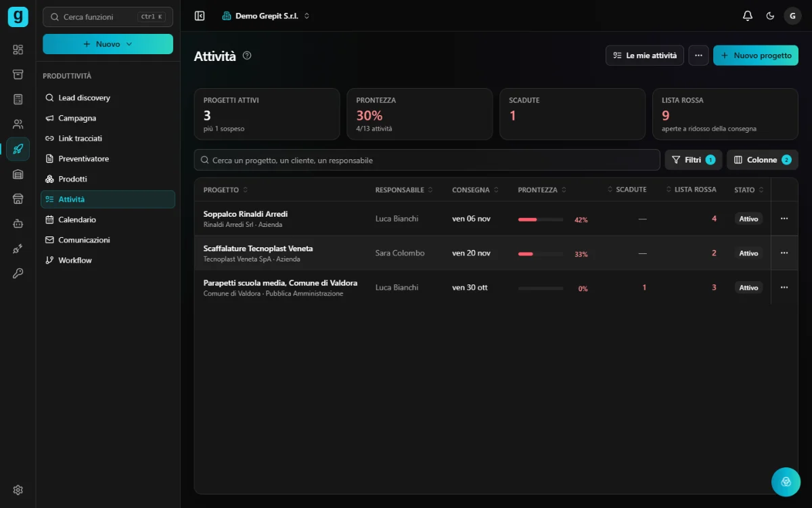Screen dimensions: 812x508
Task: Focus the project search field
Action: (x=427, y=160)
